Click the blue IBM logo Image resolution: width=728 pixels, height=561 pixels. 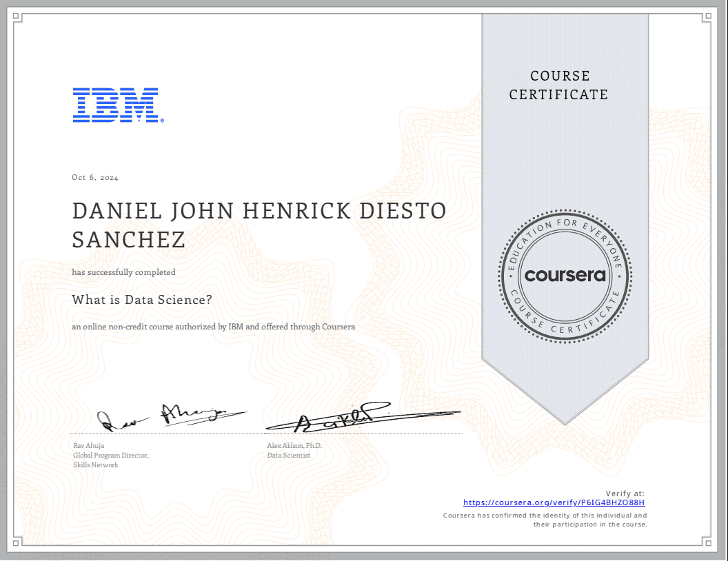coord(117,105)
